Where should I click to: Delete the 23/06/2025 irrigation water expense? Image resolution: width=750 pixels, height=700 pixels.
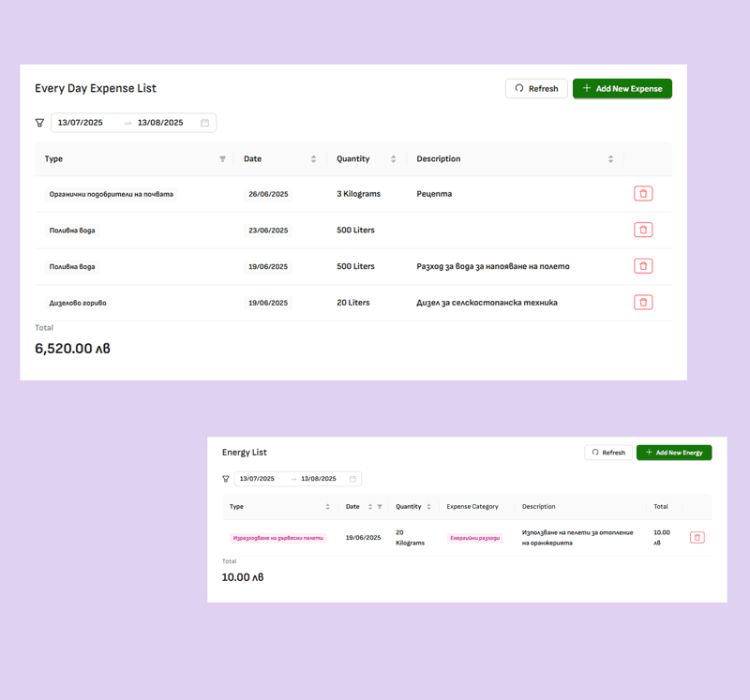[x=643, y=230]
